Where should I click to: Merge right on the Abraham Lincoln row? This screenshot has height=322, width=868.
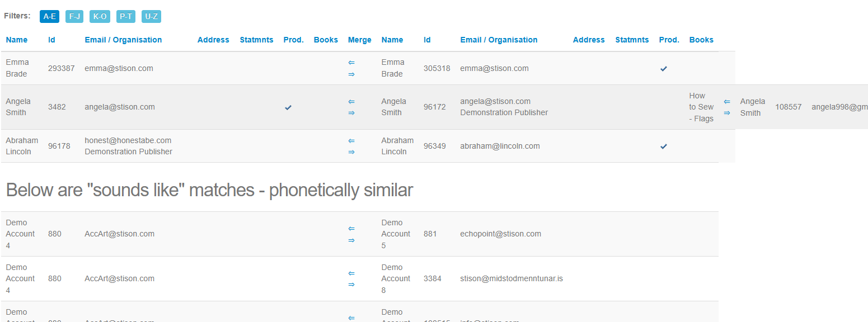351,152
